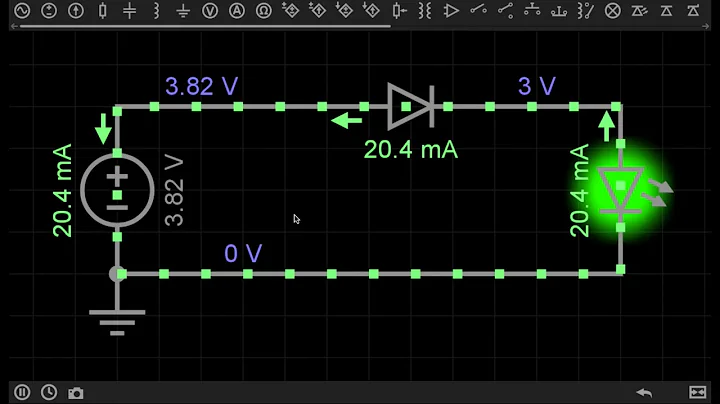Add normally-open push button

pos(532,11)
